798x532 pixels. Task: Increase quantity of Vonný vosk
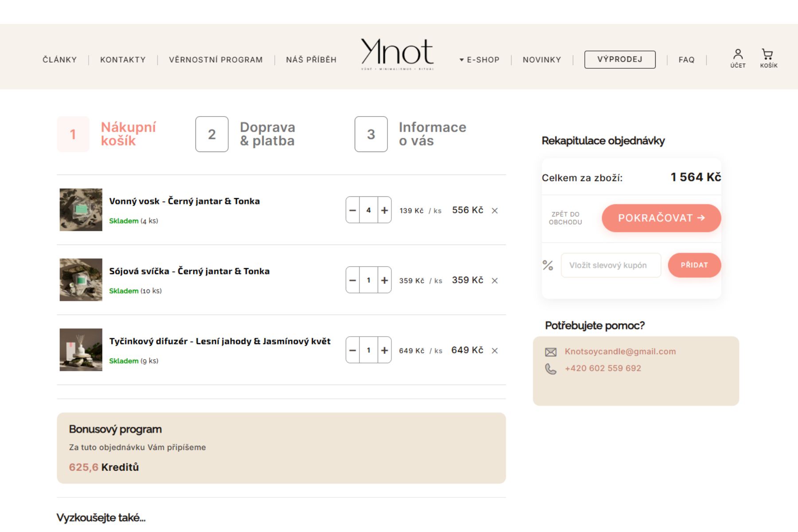(384, 210)
